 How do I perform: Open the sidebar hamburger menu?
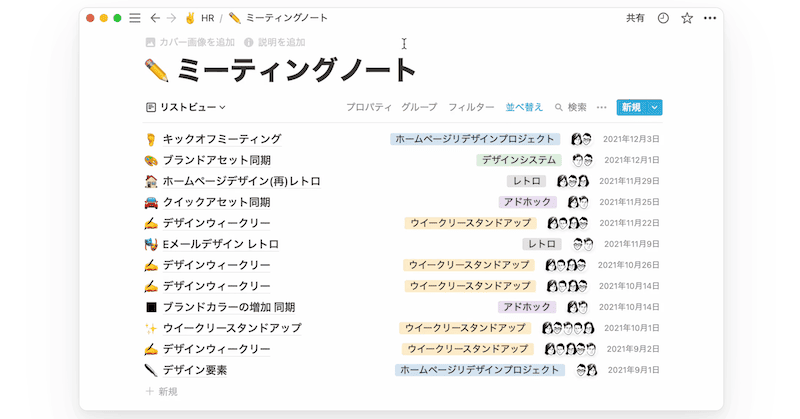134,18
